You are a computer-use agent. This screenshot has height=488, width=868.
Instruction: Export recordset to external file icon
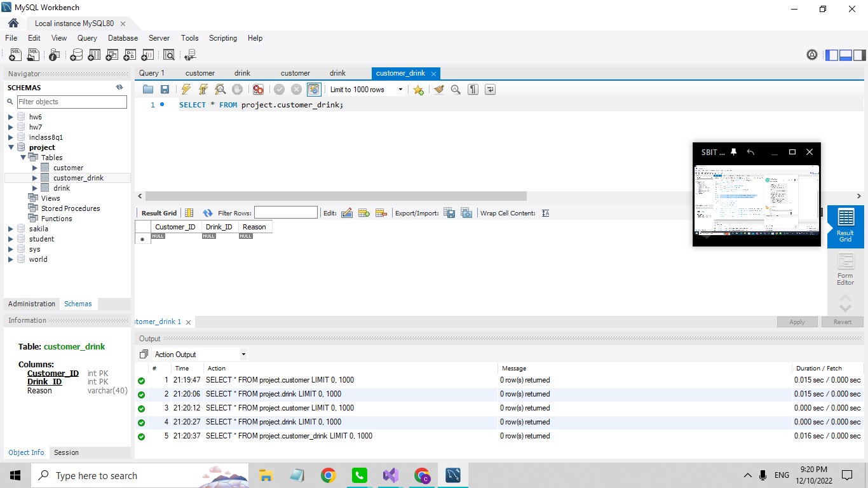click(449, 213)
